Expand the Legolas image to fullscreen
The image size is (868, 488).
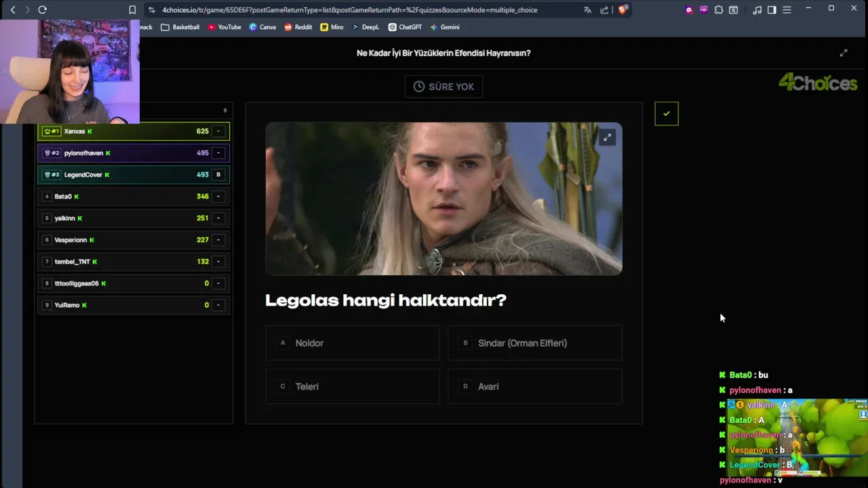point(607,138)
